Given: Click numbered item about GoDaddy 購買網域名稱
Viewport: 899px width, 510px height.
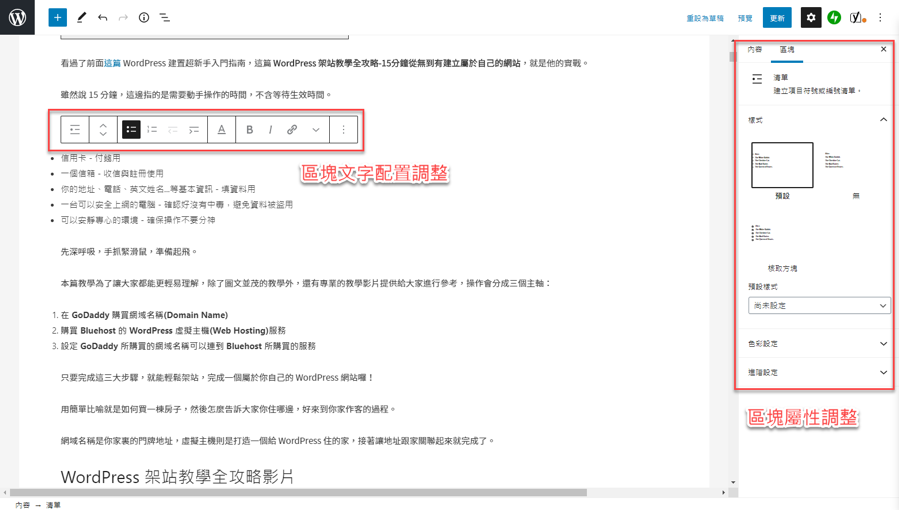Looking at the screenshot, I should pos(144,315).
